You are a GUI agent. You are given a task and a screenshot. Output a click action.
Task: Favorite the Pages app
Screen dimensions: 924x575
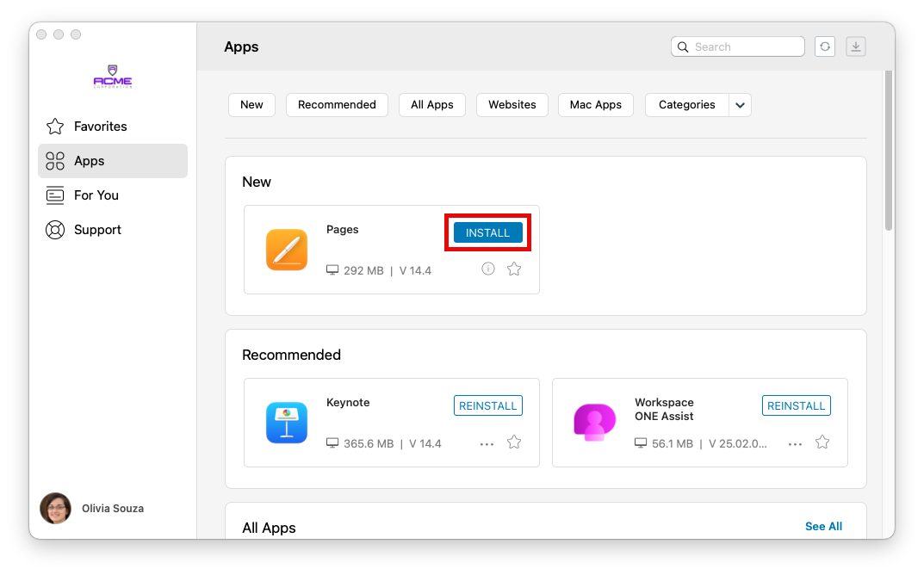tap(513, 269)
